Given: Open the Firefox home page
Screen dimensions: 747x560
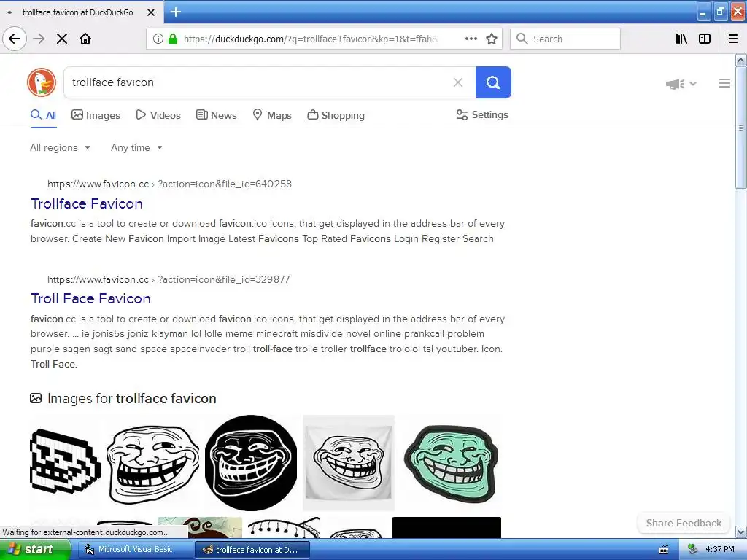Looking at the screenshot, I should (x=85, y=39).
